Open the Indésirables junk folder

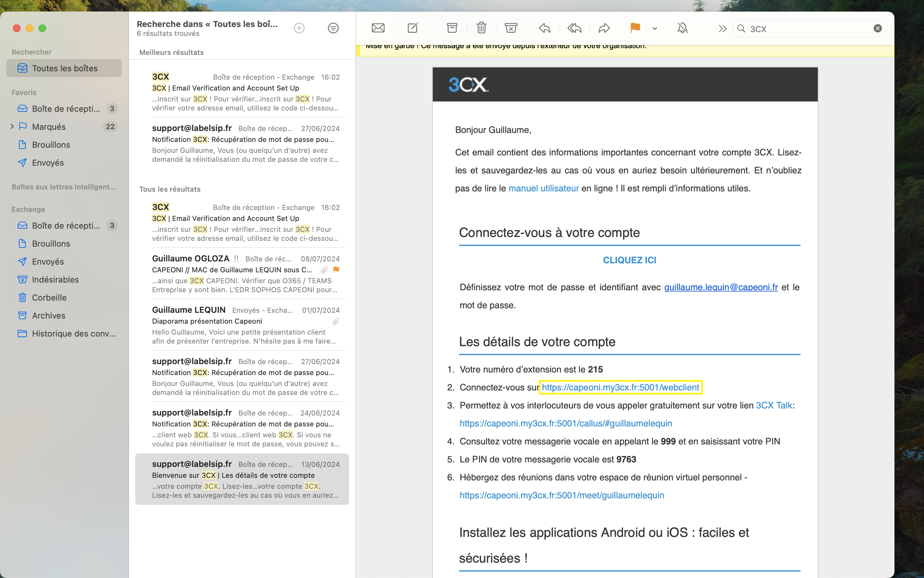[x=64, y=279]
